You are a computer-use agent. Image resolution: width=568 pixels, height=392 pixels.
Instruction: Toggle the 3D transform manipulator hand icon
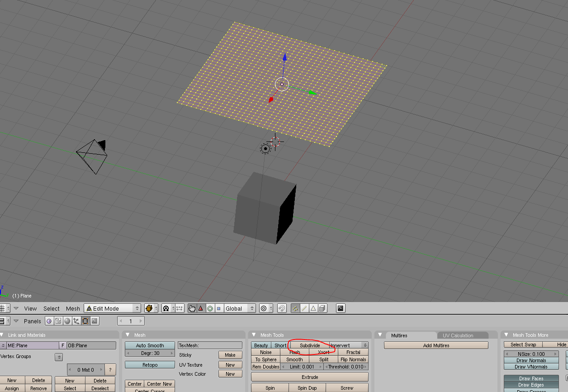pos(192,308)
